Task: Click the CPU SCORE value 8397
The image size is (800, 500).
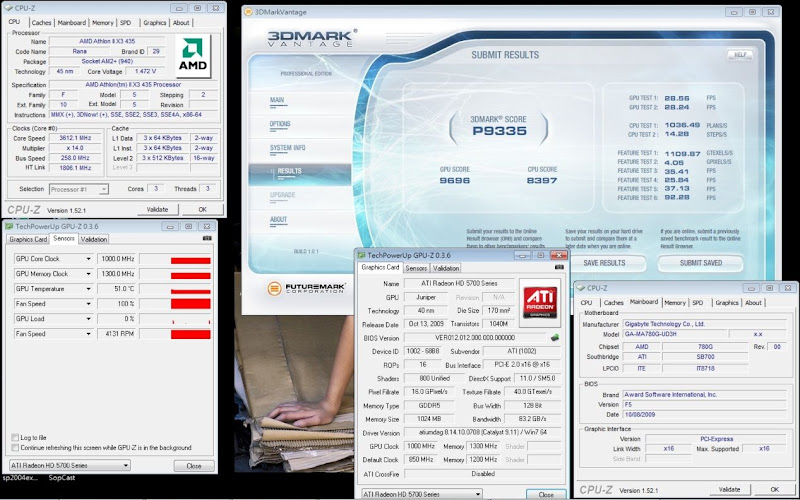Action: [x=542, y=180]
